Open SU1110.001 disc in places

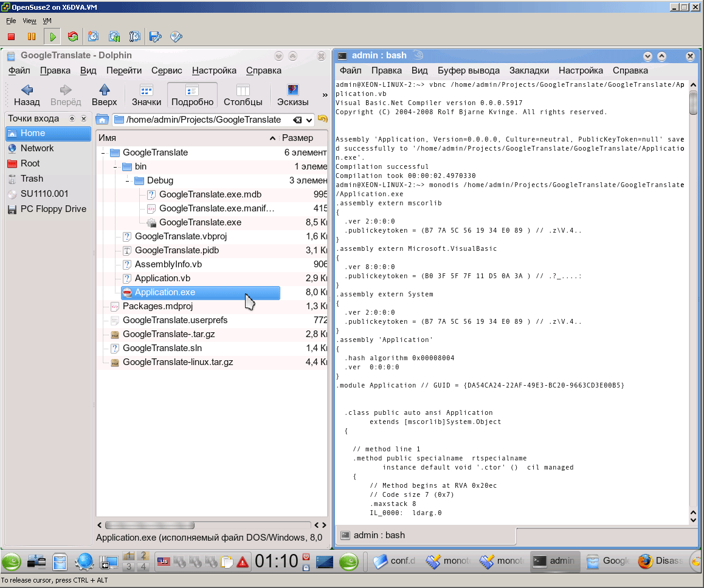49,194
